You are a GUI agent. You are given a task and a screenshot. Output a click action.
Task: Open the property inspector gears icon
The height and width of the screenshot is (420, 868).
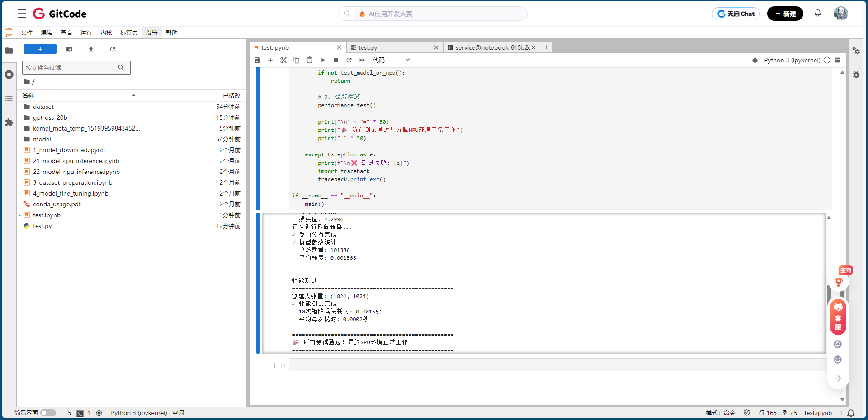(856, 51)
